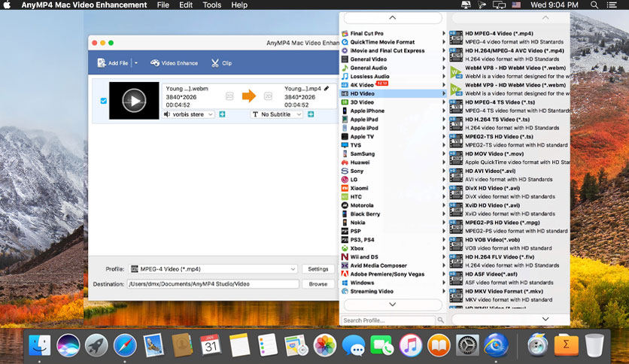Expand the Profile MPEG-4 Video combo box

tap(214, 269)
